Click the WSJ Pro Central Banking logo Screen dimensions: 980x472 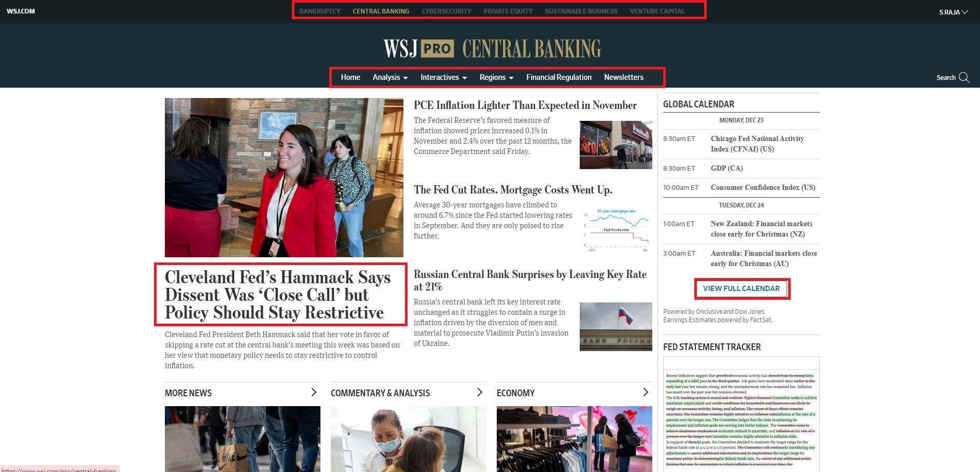[492, 49]
